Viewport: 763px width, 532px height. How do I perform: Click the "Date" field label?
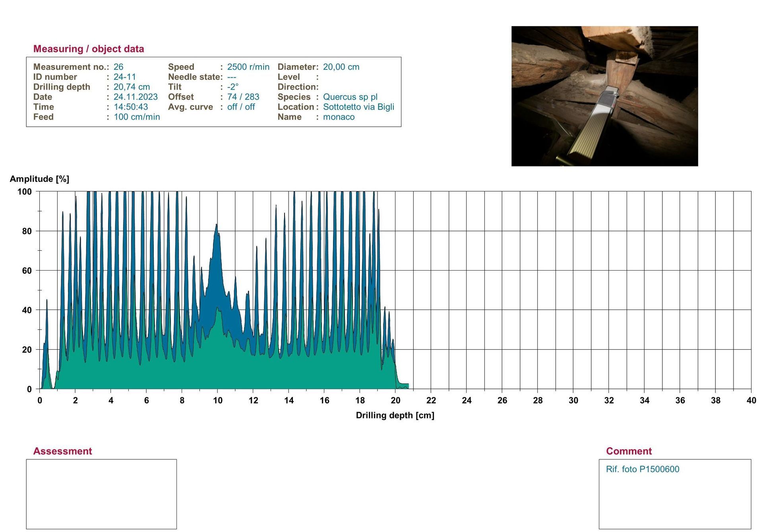pos(43,97)
